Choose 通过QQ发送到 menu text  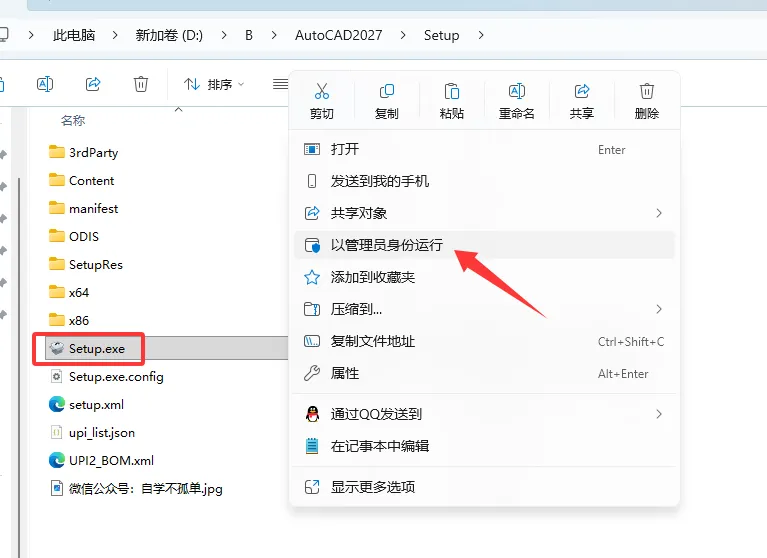(x=376, y=414)
